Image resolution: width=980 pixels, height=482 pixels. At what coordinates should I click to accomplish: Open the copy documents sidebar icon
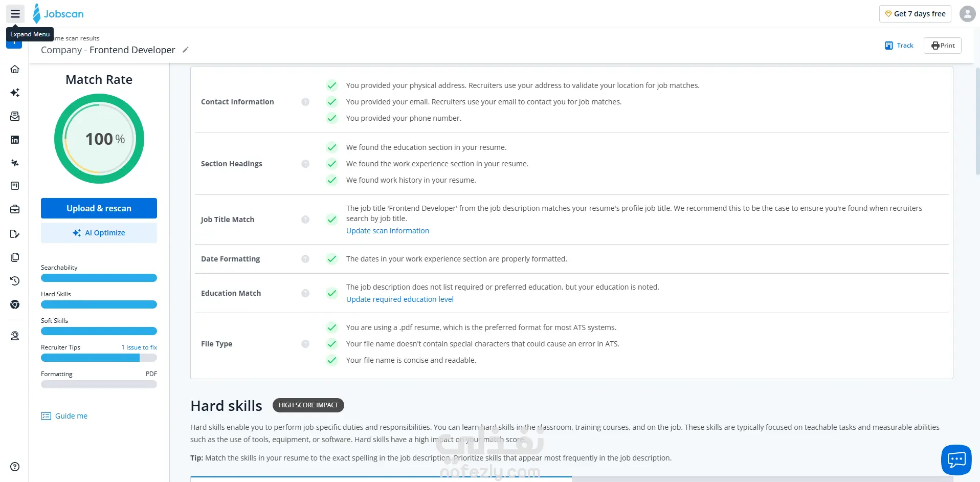coord(15,257)
